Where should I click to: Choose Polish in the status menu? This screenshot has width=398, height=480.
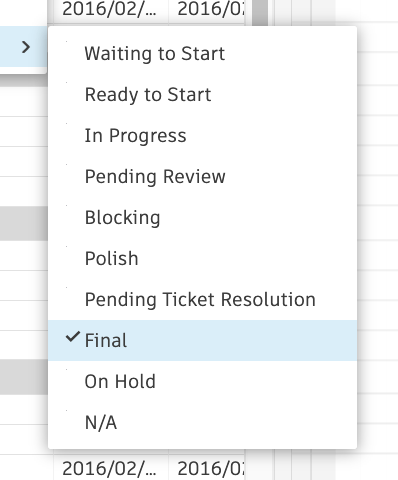tap(202, 258)
